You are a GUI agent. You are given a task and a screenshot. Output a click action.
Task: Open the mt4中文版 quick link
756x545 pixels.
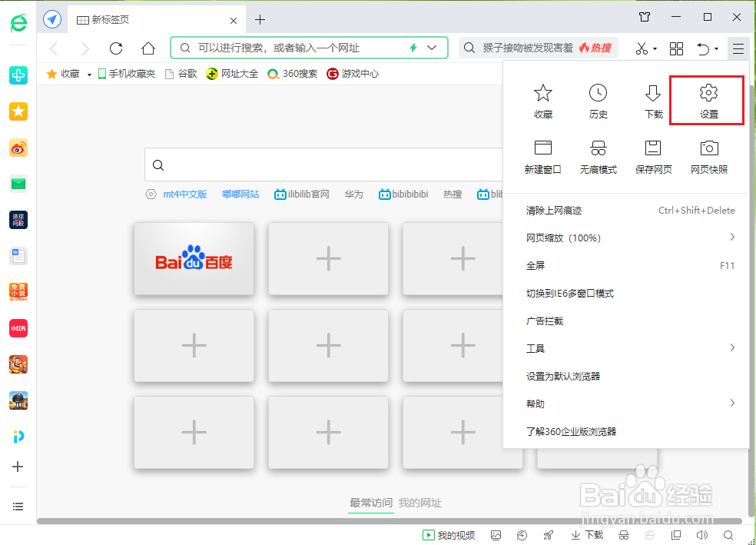[x=186, y=194]
